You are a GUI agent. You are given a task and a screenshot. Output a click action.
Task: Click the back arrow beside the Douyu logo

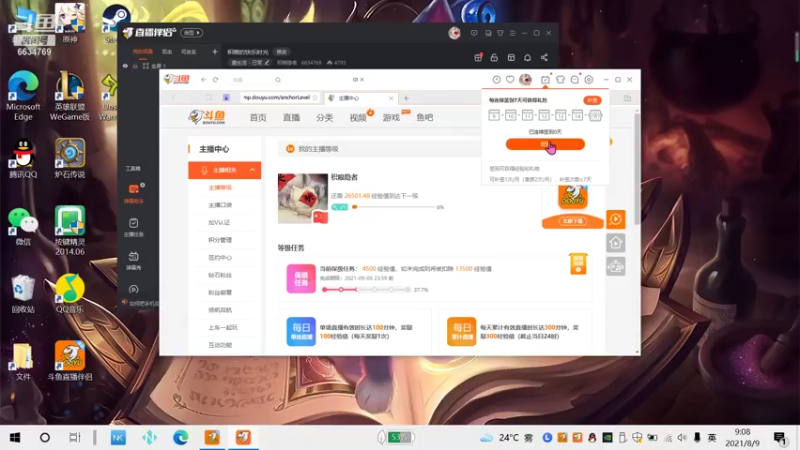click(x=204, y=80)
